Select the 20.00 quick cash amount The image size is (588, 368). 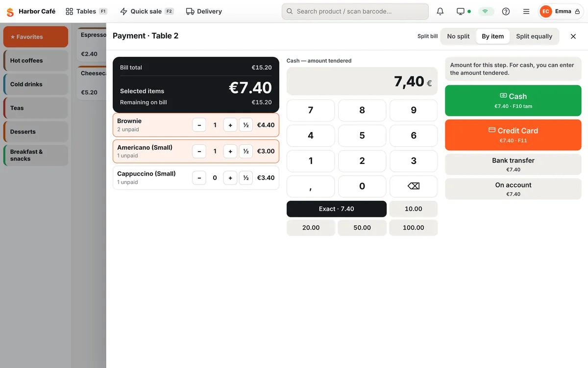coord(311,228)
